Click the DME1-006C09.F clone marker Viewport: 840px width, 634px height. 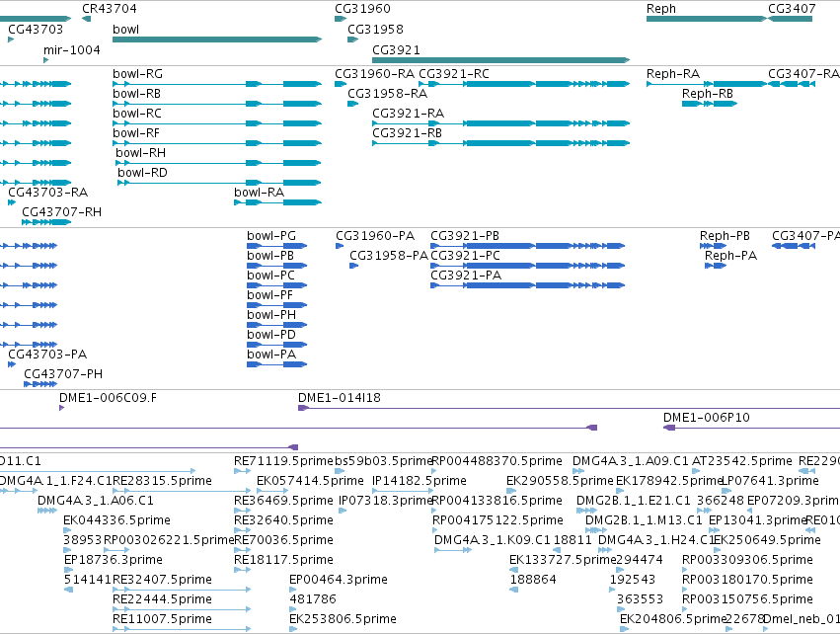coord(61,408)
